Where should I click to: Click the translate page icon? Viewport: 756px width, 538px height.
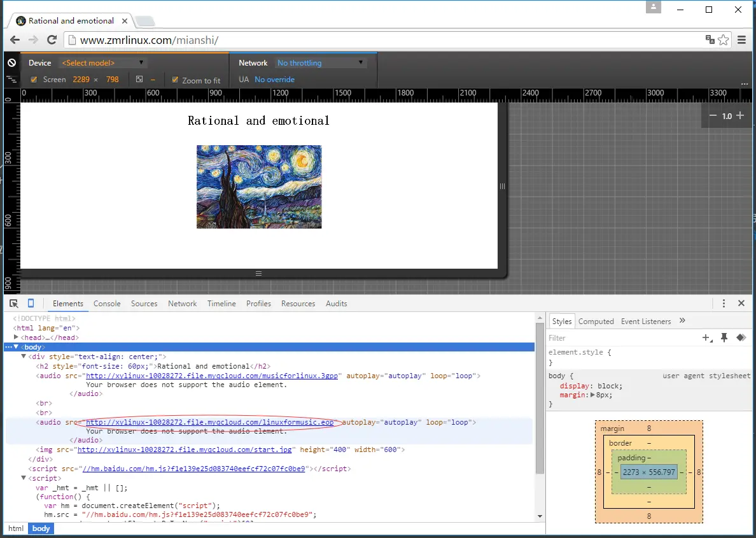[x=710, y=40]
